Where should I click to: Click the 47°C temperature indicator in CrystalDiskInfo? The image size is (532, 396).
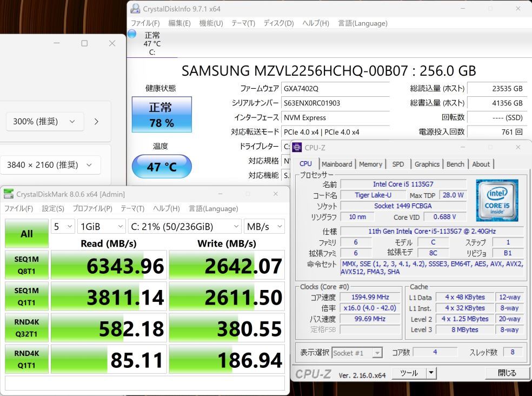coord(161,167)
